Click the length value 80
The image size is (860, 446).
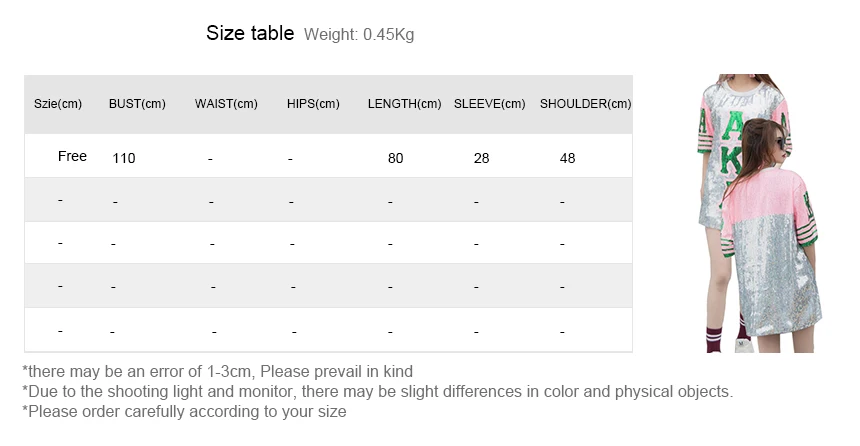coord(395,158)
